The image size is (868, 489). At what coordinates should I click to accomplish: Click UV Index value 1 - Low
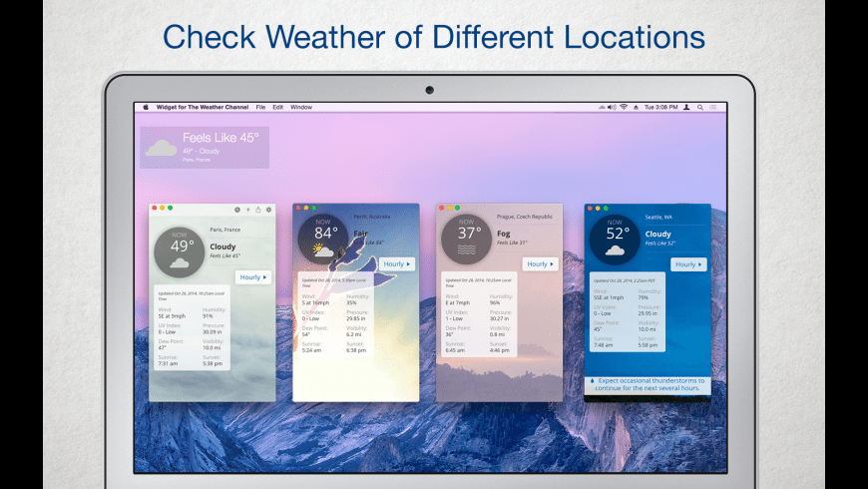pos(454,319)
